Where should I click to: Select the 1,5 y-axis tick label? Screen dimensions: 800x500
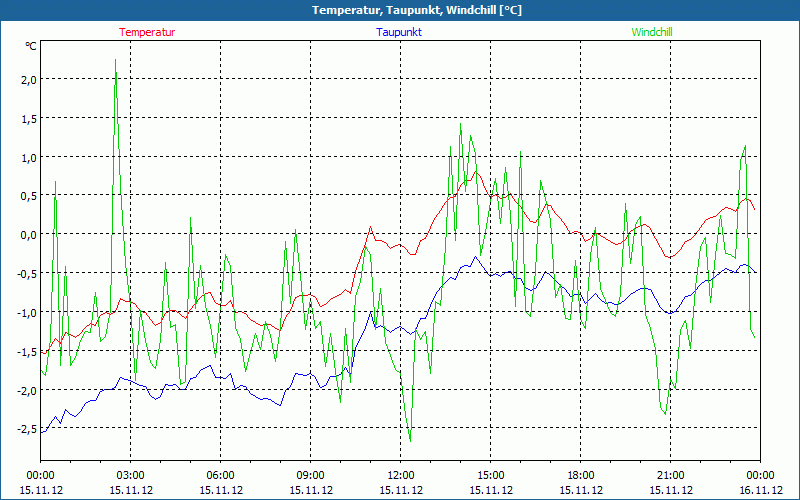point(28,118)
